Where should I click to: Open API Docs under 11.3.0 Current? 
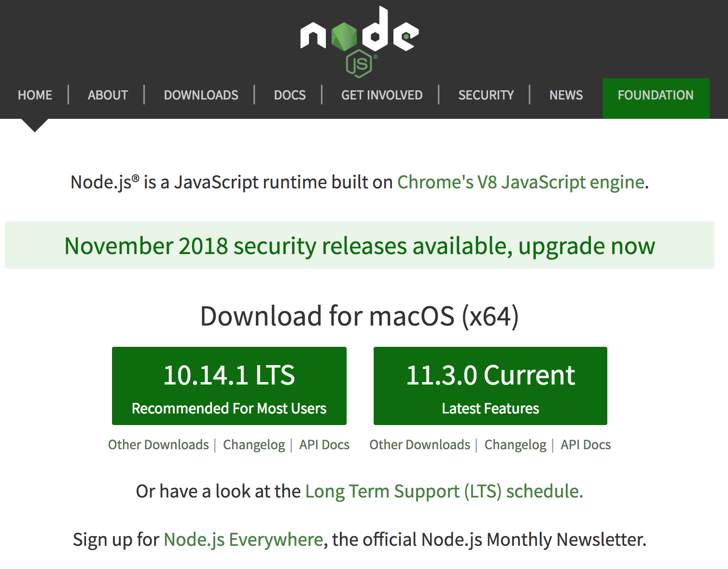click(586, 444)
